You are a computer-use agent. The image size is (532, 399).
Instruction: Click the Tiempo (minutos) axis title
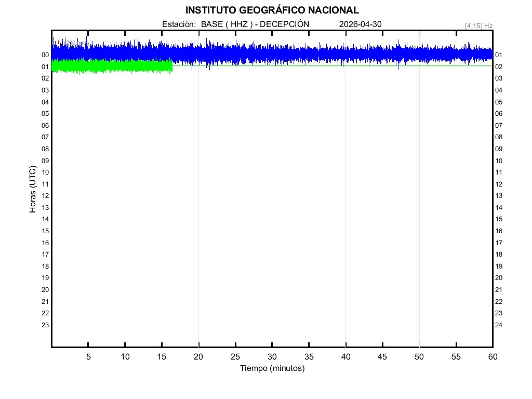pyautogui.click(x=272, y=368)
